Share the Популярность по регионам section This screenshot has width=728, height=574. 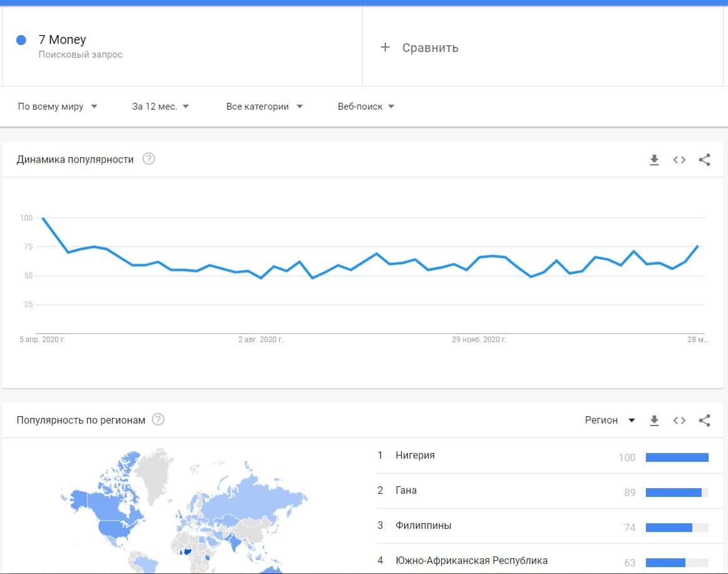coord(704,420)
